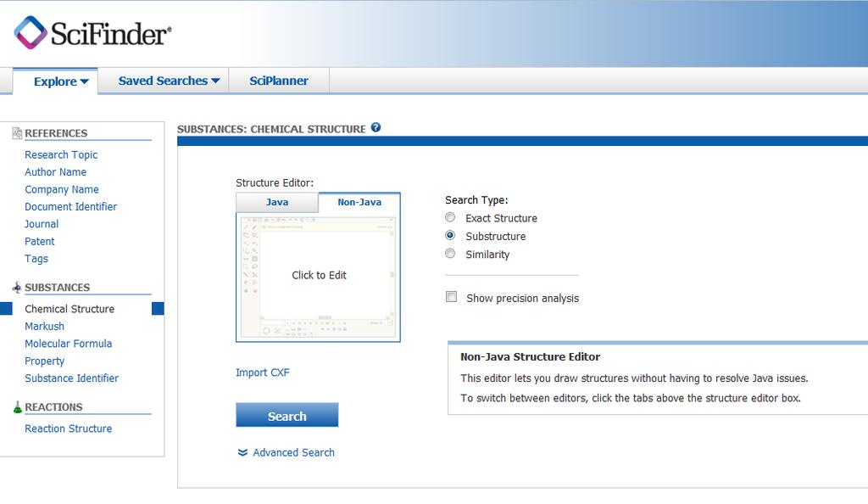Click the Advanced Search double-chevron icon
The height and width of the screenshot is (504, 868).
point(242,452)
